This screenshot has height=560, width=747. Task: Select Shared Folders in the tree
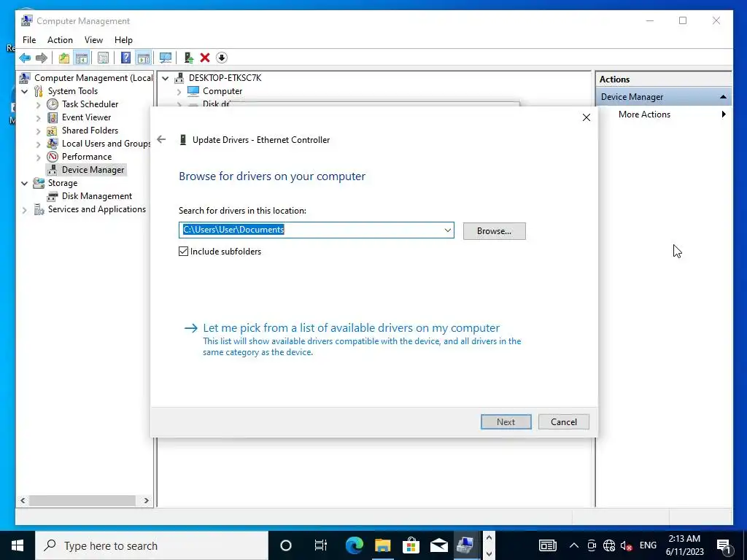[x=90, y=131]
